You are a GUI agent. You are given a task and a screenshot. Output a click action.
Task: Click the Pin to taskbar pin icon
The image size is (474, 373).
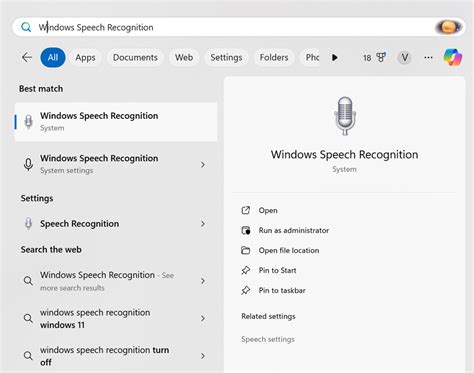pos(246,290)
